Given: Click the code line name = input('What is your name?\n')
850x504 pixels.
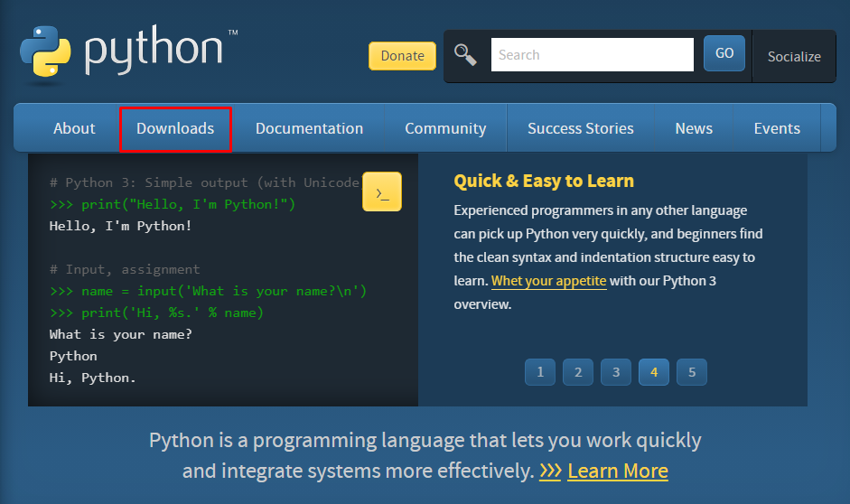Looking at the screenshot, I should 208,291.
